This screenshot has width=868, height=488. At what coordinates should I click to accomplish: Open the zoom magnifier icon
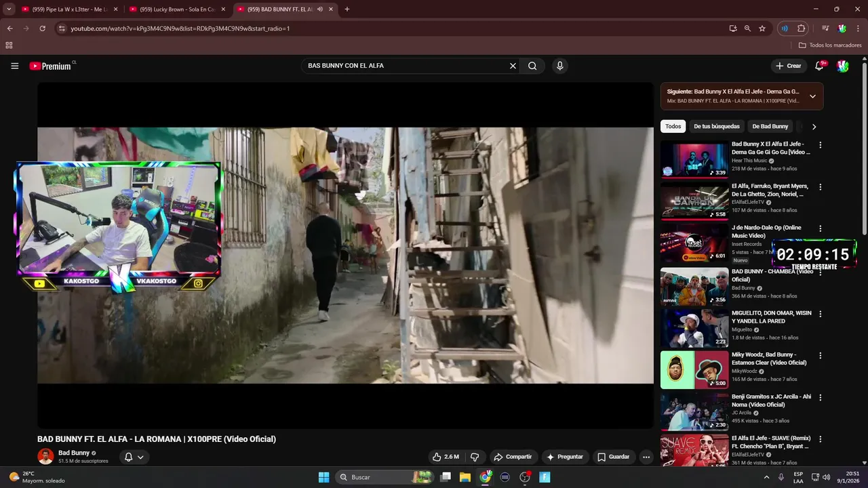pyautogui.click(x=747, y=28)
